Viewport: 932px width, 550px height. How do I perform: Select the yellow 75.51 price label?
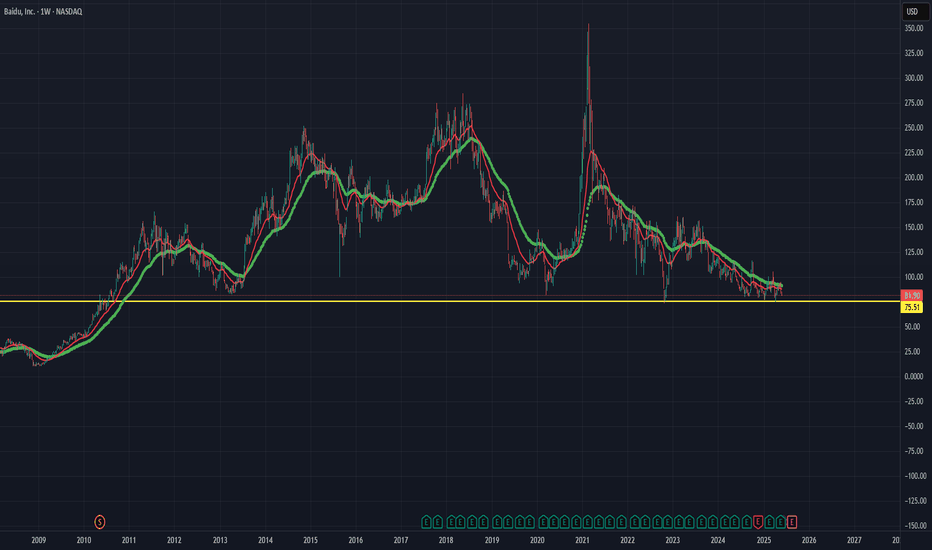click(912, 307)
